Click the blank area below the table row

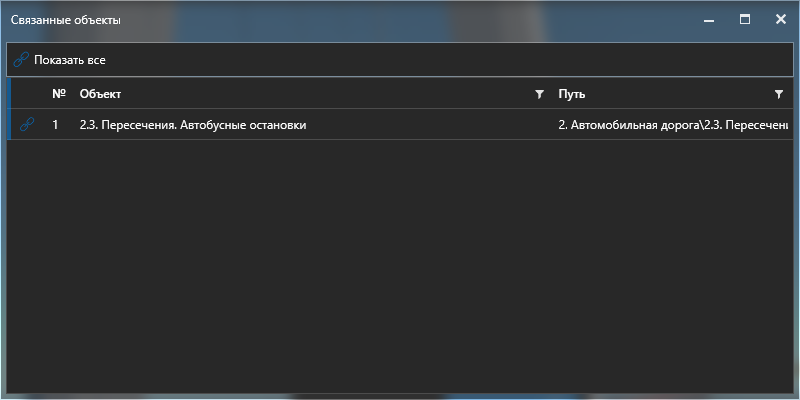tap(400, 270)
